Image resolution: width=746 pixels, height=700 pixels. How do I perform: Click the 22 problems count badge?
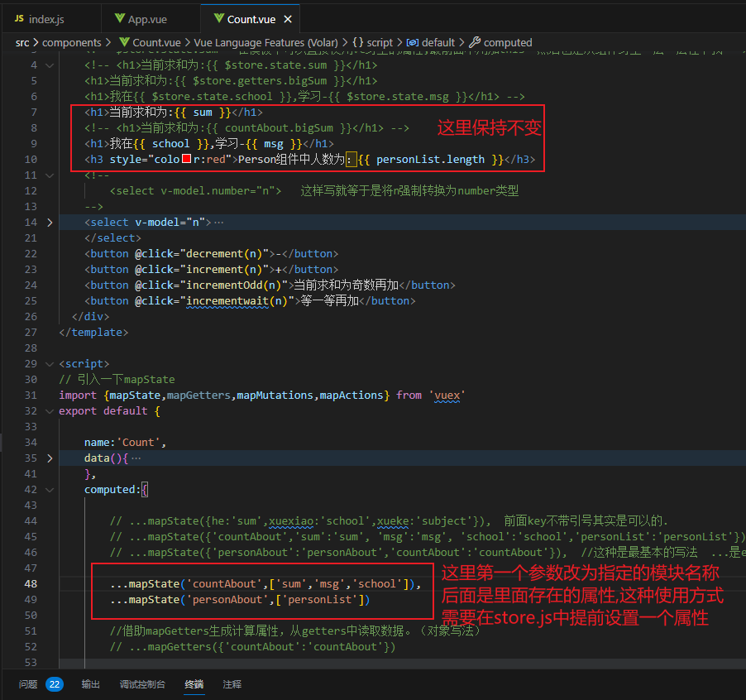pyautogui.click(x=55, y=684)
